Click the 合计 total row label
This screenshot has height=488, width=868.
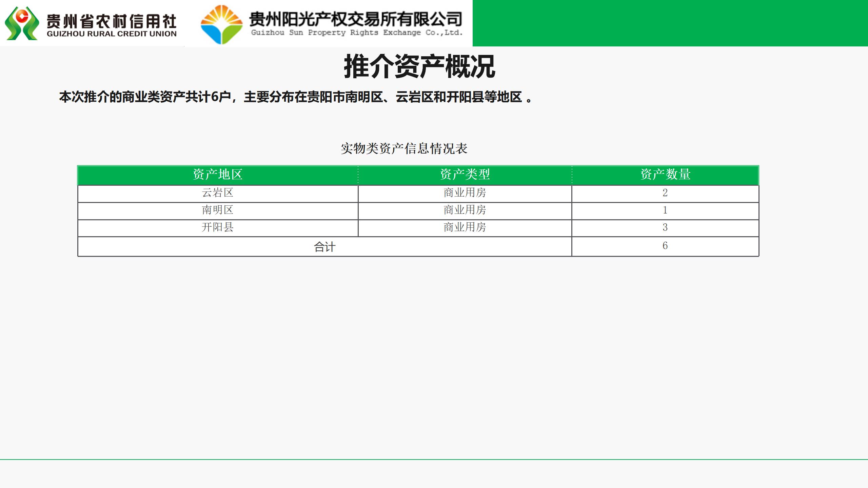(324, 247)
